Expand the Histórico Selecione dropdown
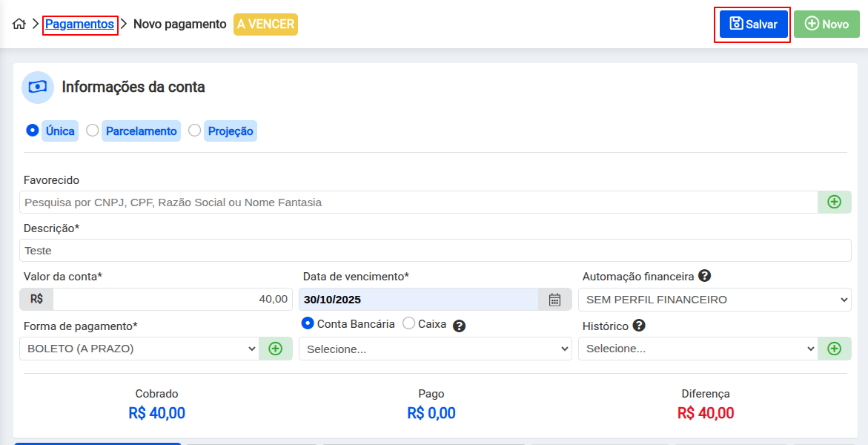Image resolution: width=868 pixels, height=445 pixels. pyautogui.click(x=697, y=349)
